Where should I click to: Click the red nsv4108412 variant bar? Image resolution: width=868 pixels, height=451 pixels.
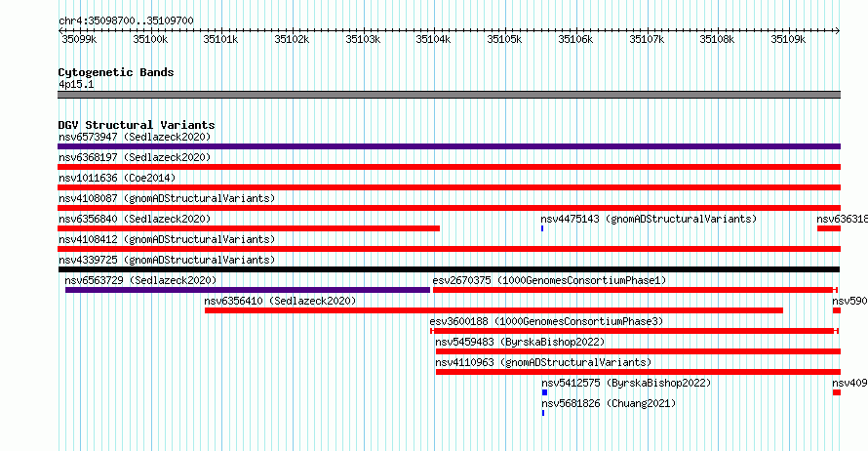click(x=449, y=249)
